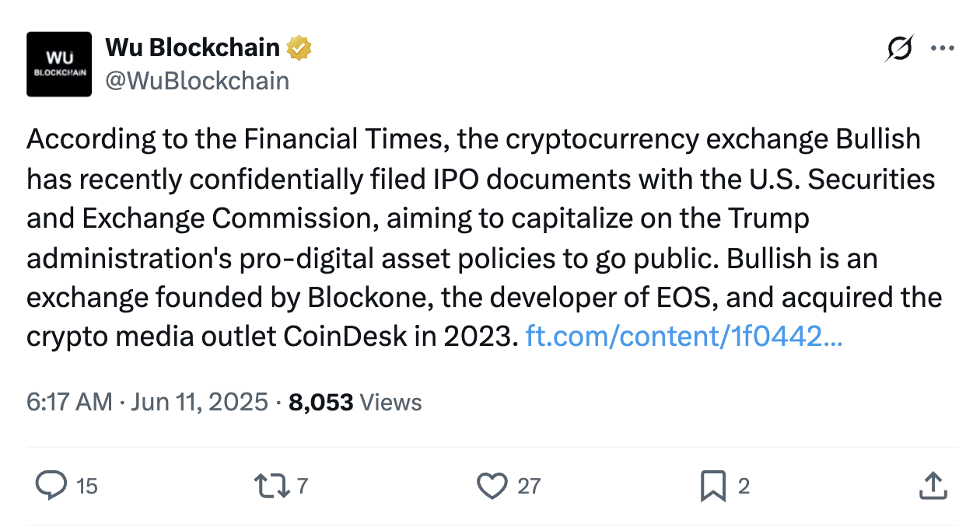
Task: Click the tweet body text
Action: pos(485,238)
